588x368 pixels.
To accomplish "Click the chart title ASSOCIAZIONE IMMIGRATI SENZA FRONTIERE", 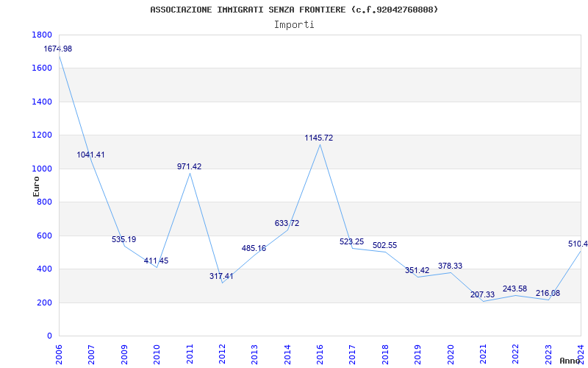I will (x=294, y=10).
